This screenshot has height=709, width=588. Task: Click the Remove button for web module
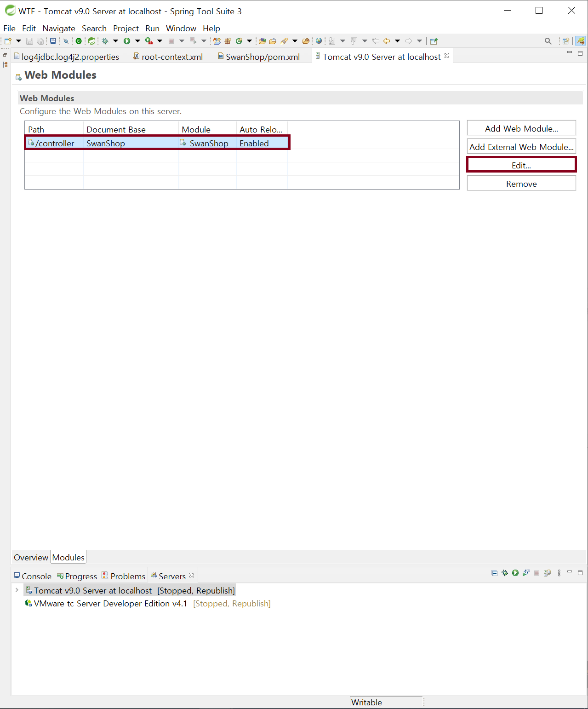521,184
